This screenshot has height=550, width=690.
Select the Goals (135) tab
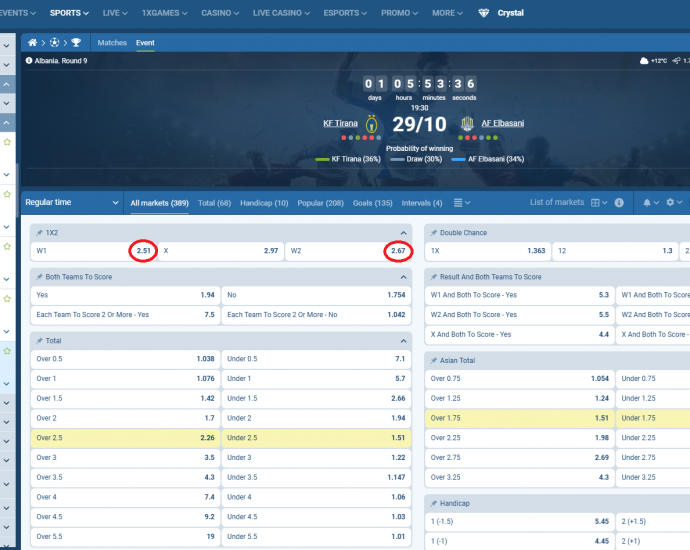[372, 203]
